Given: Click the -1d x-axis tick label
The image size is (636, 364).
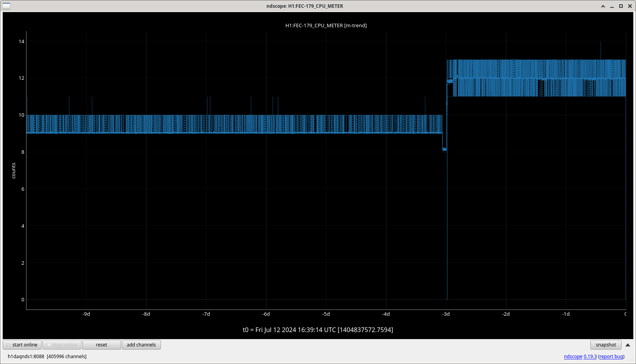Looking at the screenshot, I should 566,314.
